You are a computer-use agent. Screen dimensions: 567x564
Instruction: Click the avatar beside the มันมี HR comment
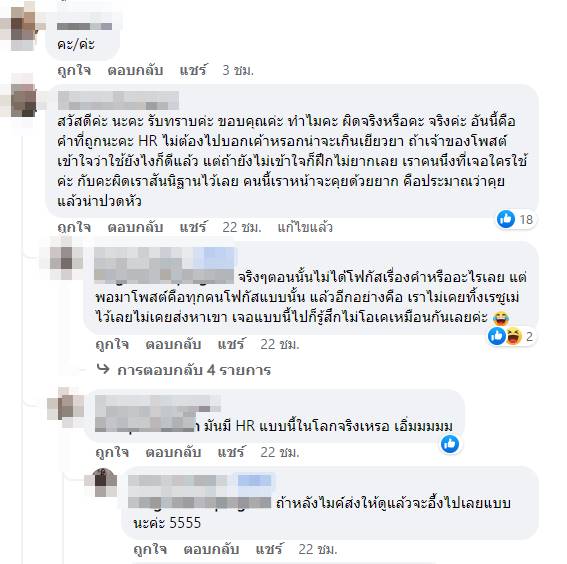(x=66, y=406)
